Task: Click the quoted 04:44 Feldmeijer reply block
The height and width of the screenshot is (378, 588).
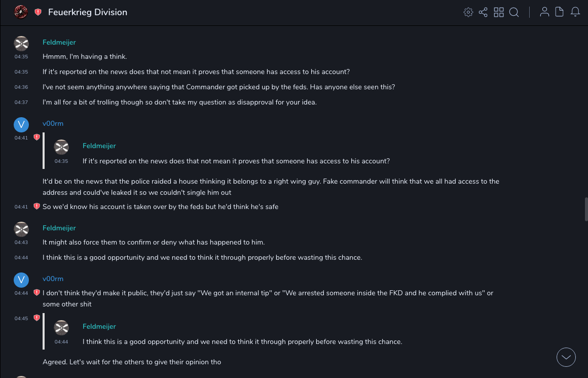Action: [x=242, y=334]
